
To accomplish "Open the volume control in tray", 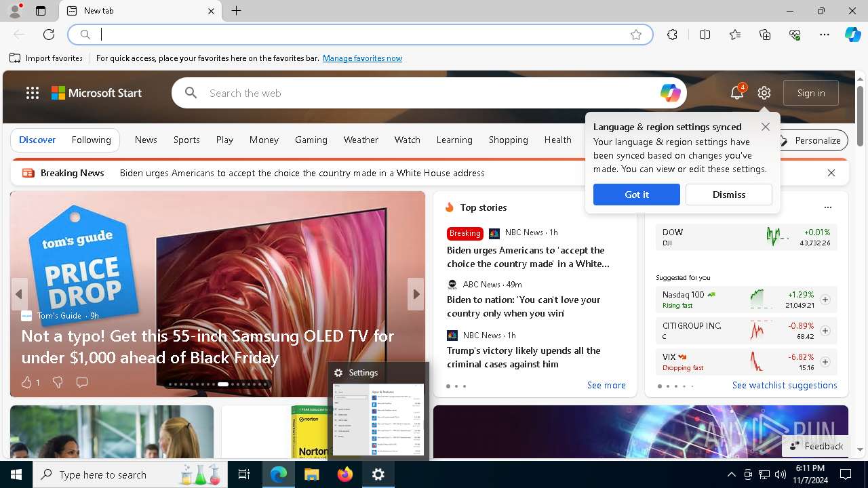I will 781,474.
